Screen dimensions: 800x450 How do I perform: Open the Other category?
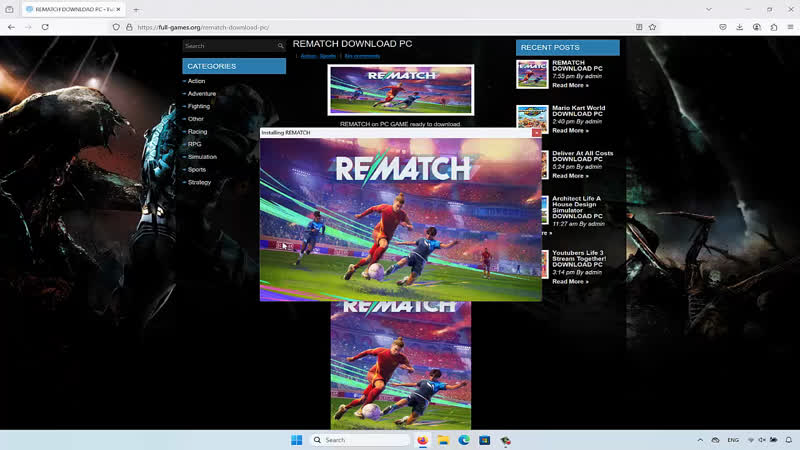click(x=195, y=119)
